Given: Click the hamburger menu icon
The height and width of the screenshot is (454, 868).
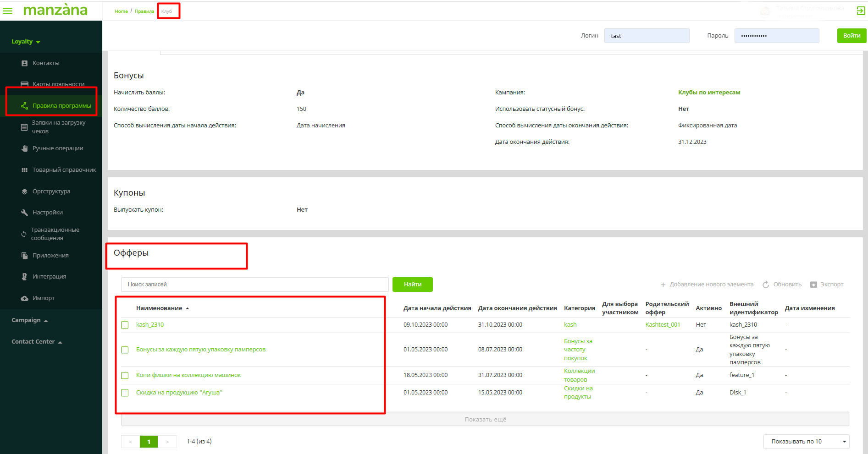Looking at the screenshot, I should coord(7,11).
